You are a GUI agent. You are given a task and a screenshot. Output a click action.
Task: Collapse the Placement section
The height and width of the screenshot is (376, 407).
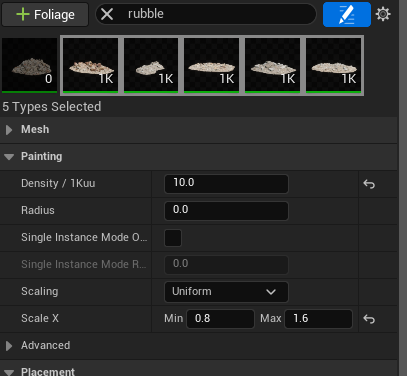[9, 372]
